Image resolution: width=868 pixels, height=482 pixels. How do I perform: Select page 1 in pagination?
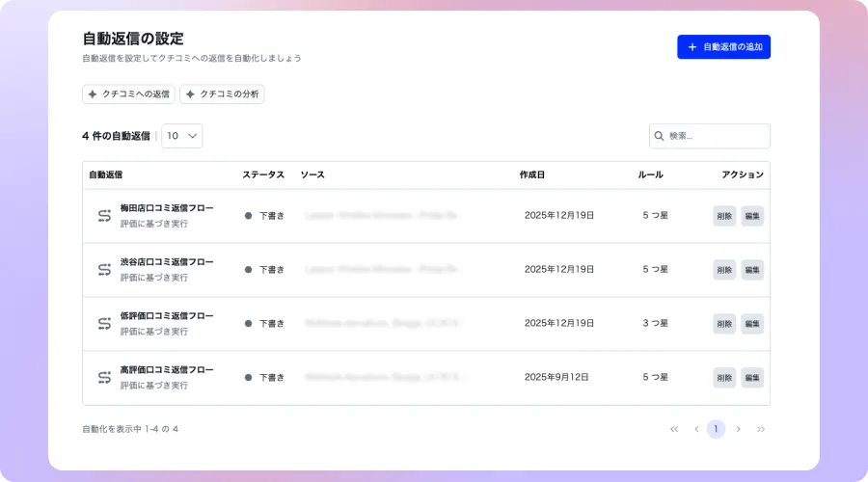click(716, 429)
